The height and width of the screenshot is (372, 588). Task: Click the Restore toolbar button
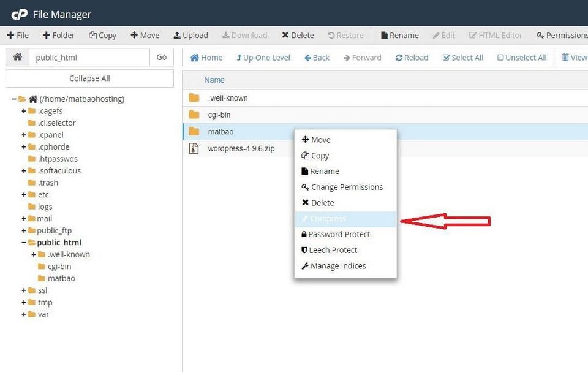(x=345, y=36)
